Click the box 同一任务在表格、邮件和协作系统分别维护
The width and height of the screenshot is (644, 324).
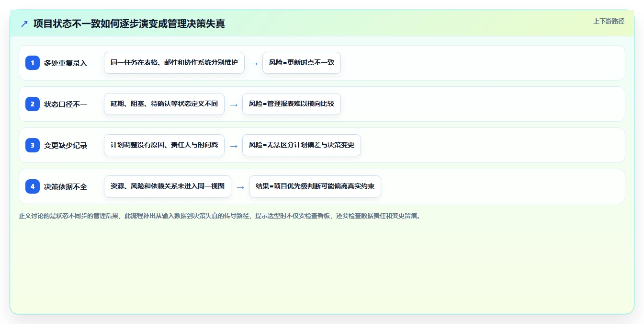tap(174, 63)
